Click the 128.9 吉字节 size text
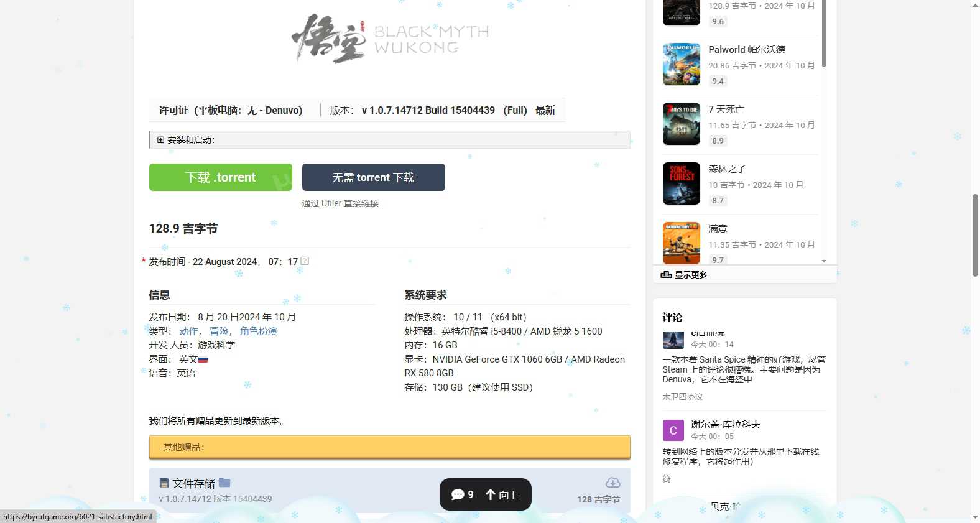Viewport: 980px width, 523px height. (183, 228)
